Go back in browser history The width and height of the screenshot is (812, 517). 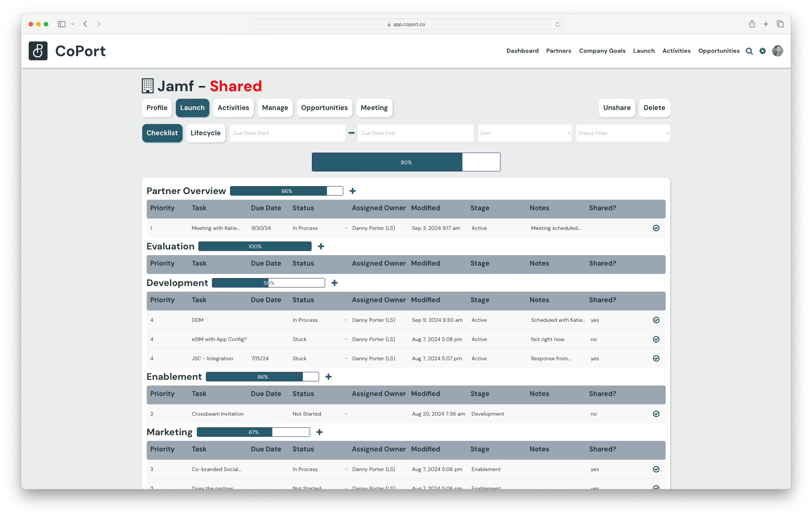(85, 24)
